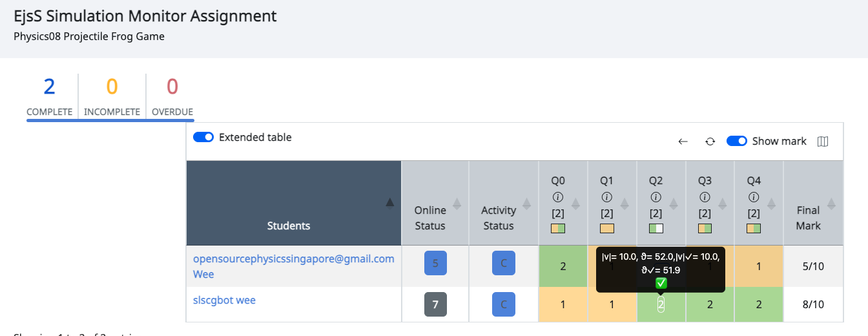Click the Q2 score distribution bar
868x336 pixels.
point(656,228)
